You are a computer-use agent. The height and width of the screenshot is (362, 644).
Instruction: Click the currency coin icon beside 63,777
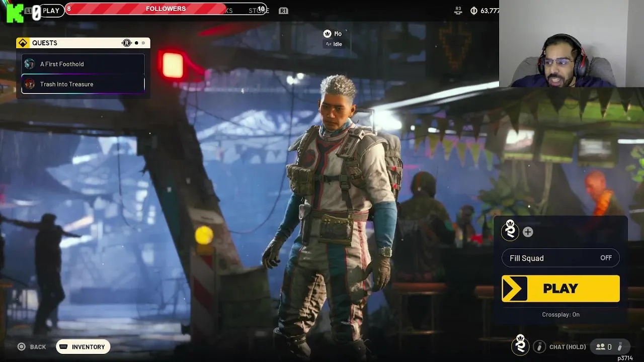tap(473, 11)
